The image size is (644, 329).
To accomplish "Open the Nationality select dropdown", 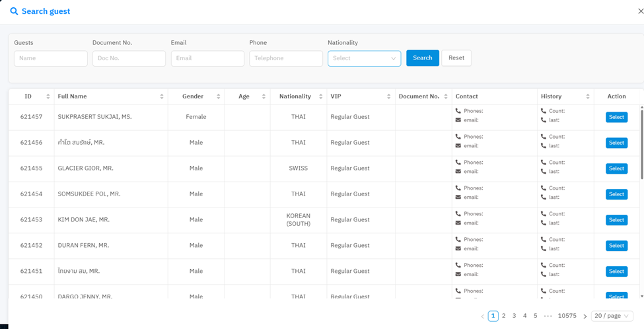I will click(x=364, y=58).
